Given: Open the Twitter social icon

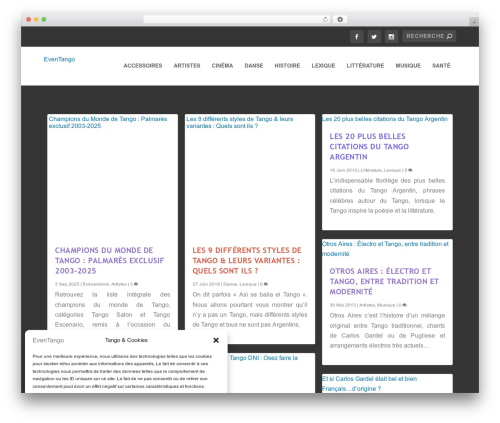Looking at the screenshot, I should coord(374,36).
